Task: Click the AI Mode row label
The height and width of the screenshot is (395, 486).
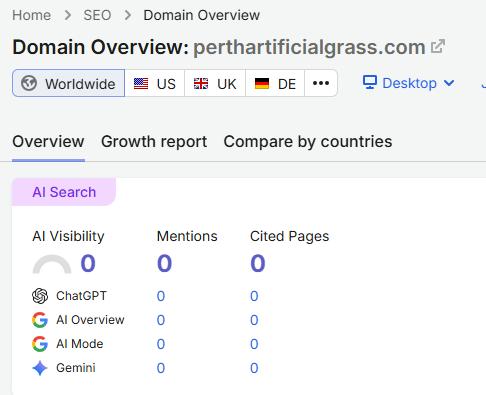Action: point(80,344)
